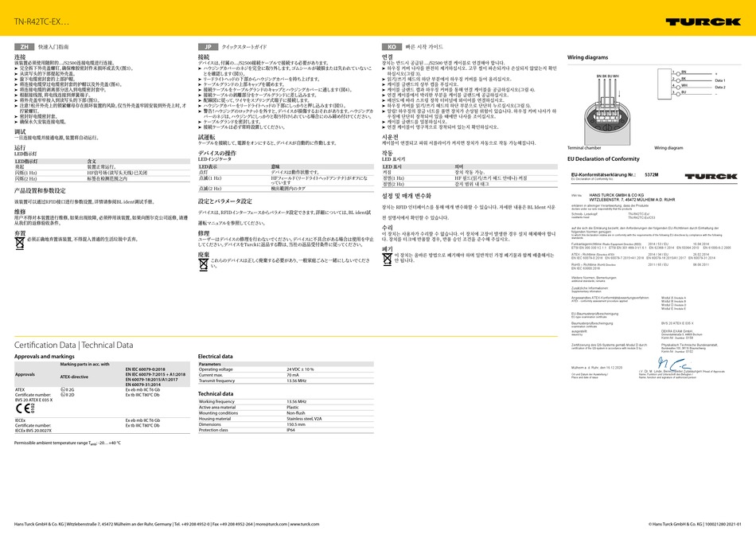Click the Chinese heading 连接
756x535 pixels.
click(20, 57)
